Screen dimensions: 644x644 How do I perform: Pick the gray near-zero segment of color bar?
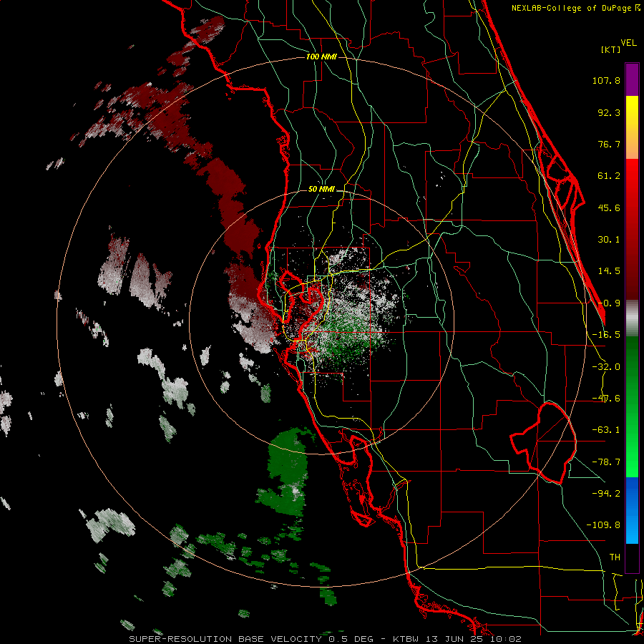[632, 318]
